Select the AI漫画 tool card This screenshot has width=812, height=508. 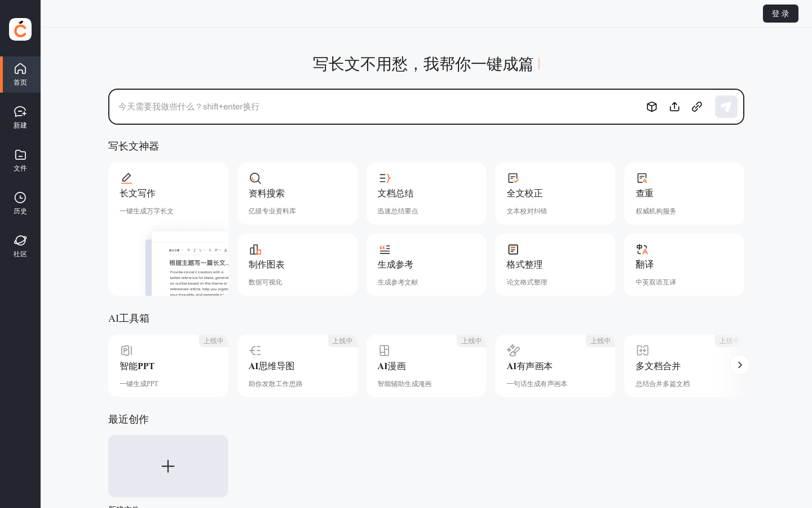point(426,366)
